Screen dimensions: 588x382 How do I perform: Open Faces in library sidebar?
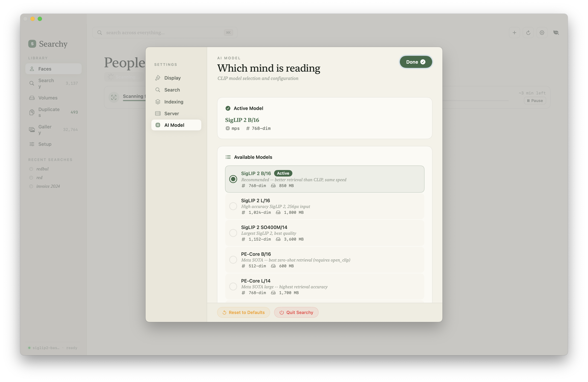53,69
